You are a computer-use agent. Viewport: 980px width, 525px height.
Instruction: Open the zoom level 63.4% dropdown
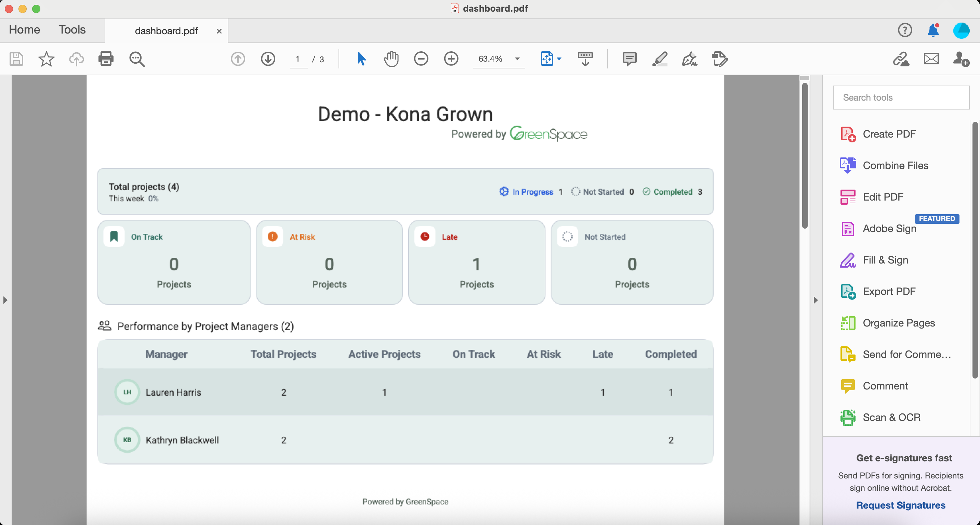coord(517,59)
